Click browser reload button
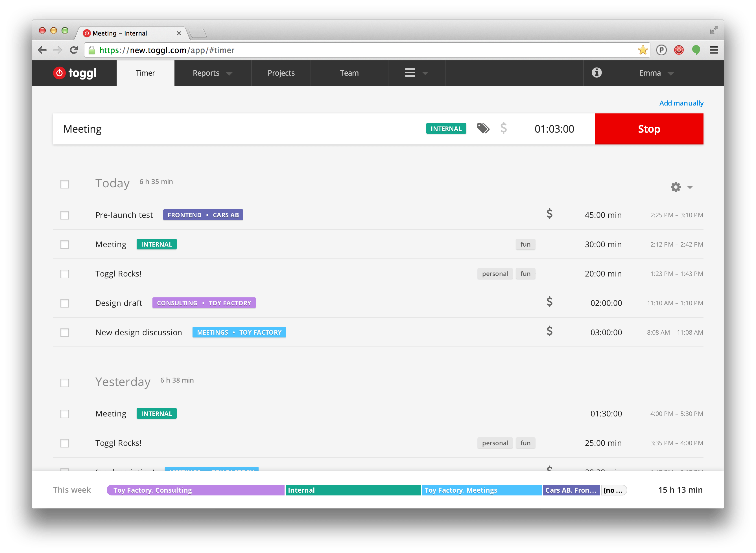Viewport: 756px width, 553px height. pyautogui.click(x=74, y=50)
